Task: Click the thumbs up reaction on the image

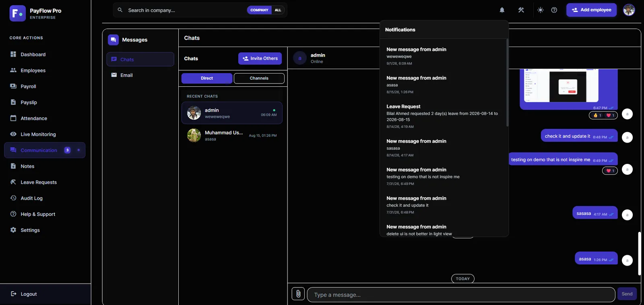Action: [x=597, y=115]
